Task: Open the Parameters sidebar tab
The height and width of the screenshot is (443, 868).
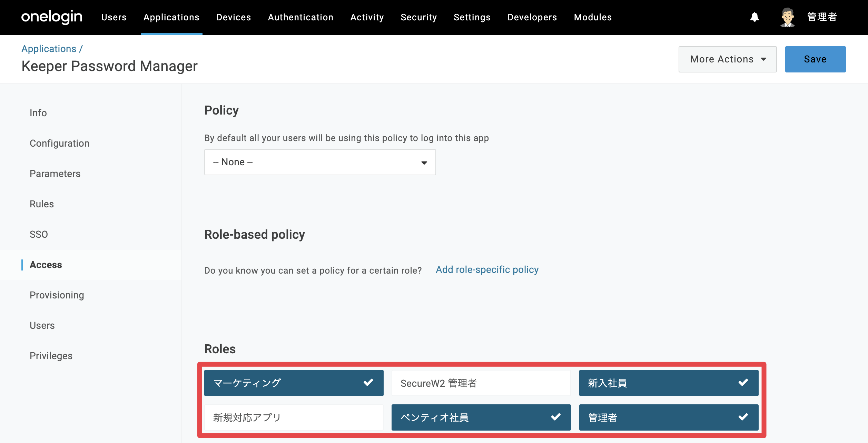Action: pos(55,174)
